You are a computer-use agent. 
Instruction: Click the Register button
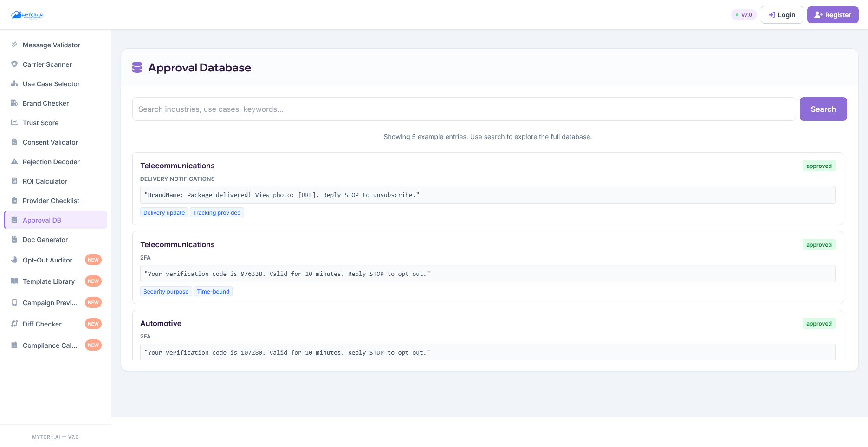tap(832, 14)
